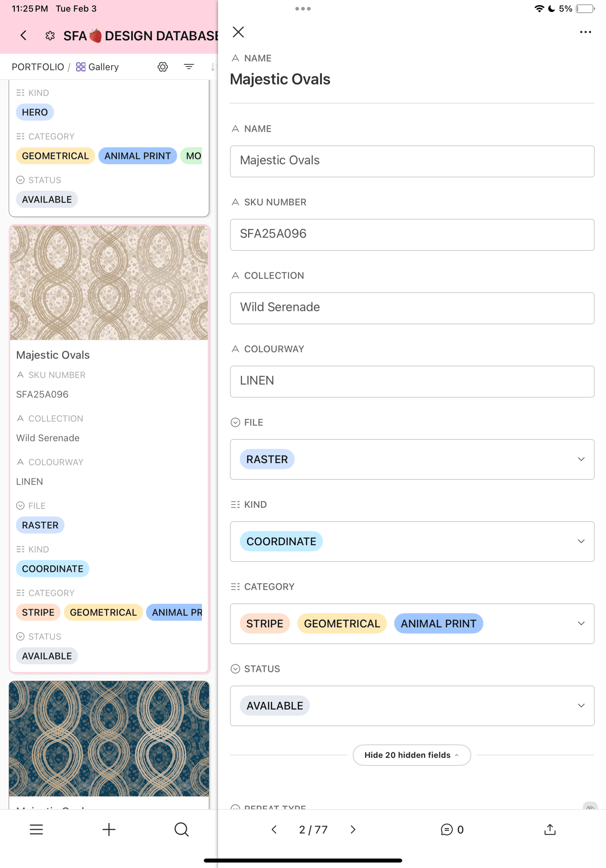Viewport: 606px width, 868px height.
Task: Tap the battery indicator in status bar
Action: tap(585, 9)
